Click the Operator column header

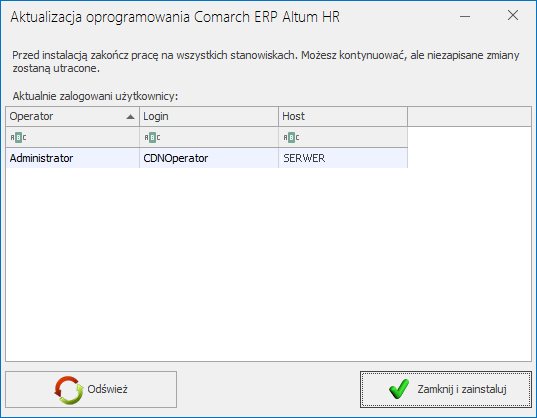point(73,116)
